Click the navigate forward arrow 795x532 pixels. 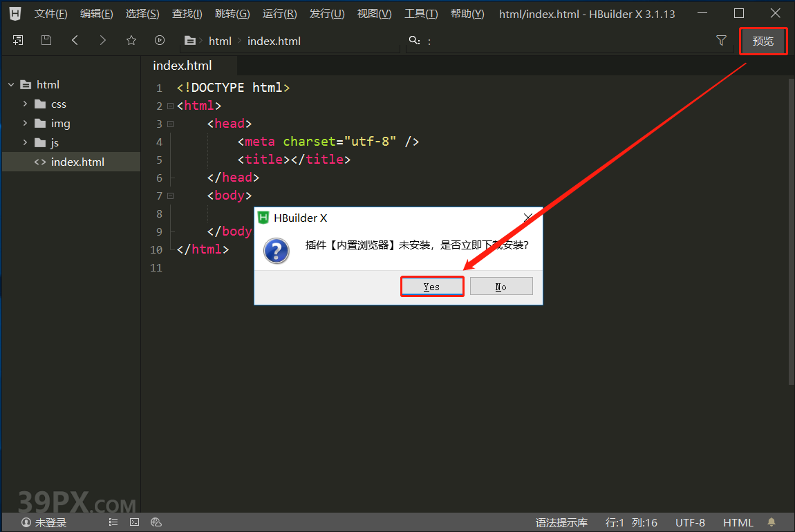point(102,40)
